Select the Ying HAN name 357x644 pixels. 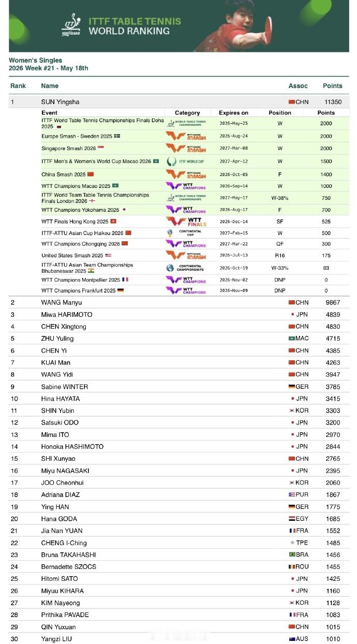coord(55,507)
